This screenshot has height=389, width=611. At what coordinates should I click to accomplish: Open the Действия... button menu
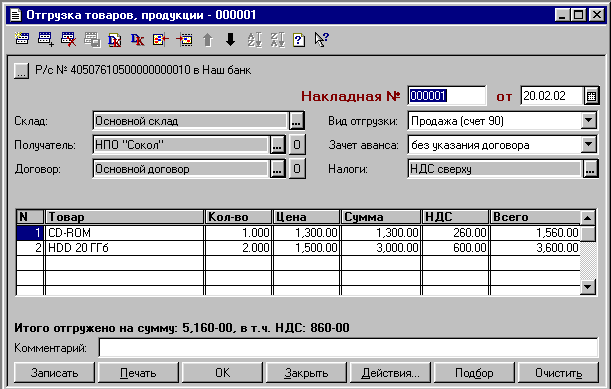point(390,373)
